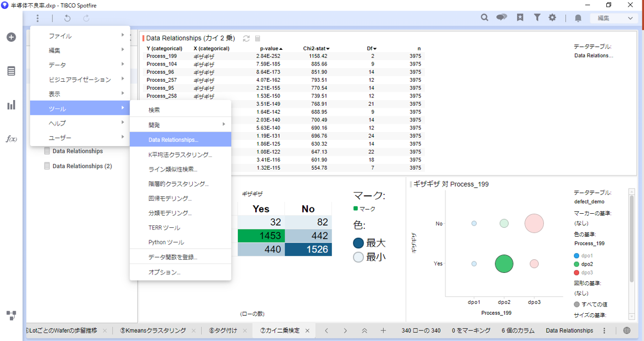
Task: Open the ユーザー menu item
Action: [80, 138]
